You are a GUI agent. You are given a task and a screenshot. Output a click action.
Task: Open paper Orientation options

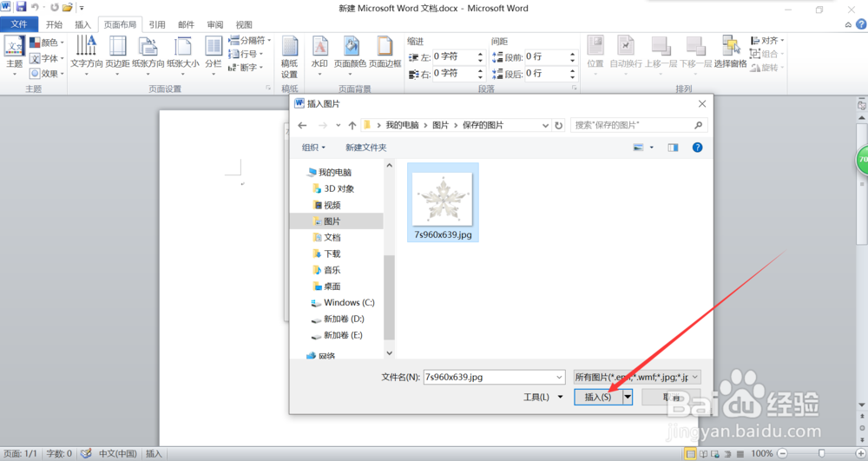(148, 56)
